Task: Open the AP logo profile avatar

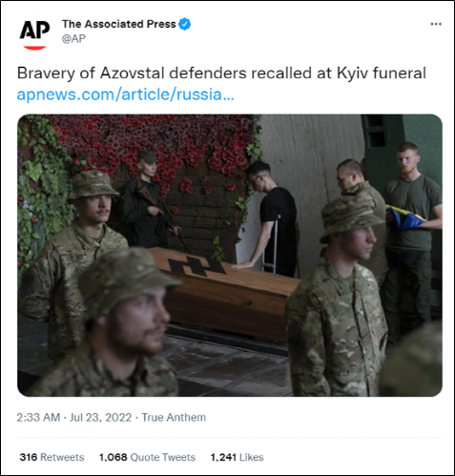Action: coord(34,33)
